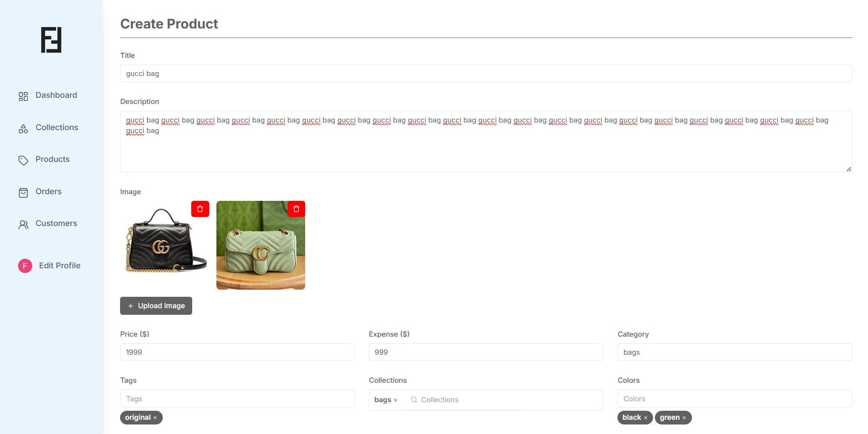The width and height of the screenshot is (868, 434).
Task: Click the Products tag icon
Action: pyautogui.click(x=23, y=160)
